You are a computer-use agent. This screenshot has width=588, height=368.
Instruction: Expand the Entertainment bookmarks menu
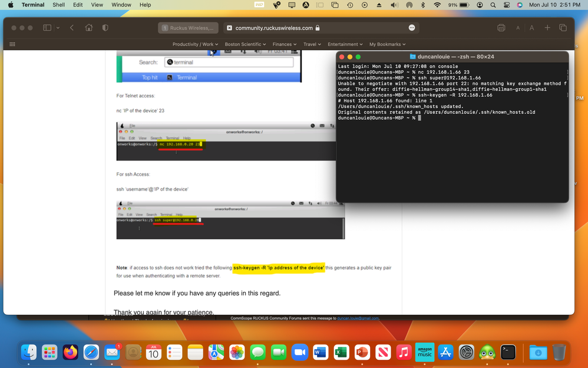pos(345,44)
